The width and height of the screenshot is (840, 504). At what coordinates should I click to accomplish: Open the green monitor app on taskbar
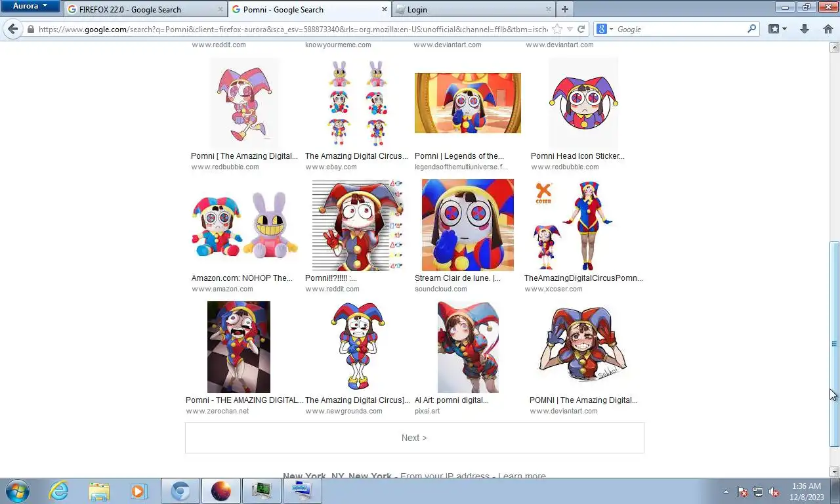(262, 491)
